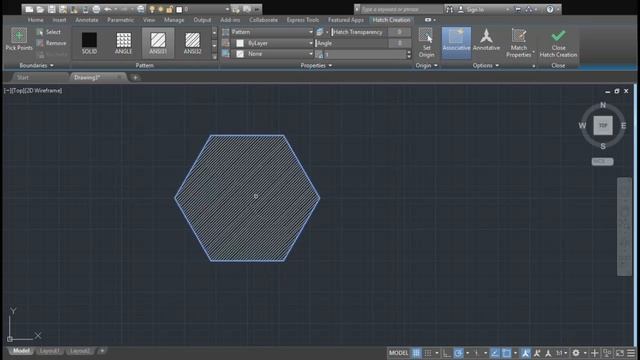The width and height of the screenshot is (640, 360).
Task: Click the Save As icon in Quick Access
Action: (x=62, y=9)
